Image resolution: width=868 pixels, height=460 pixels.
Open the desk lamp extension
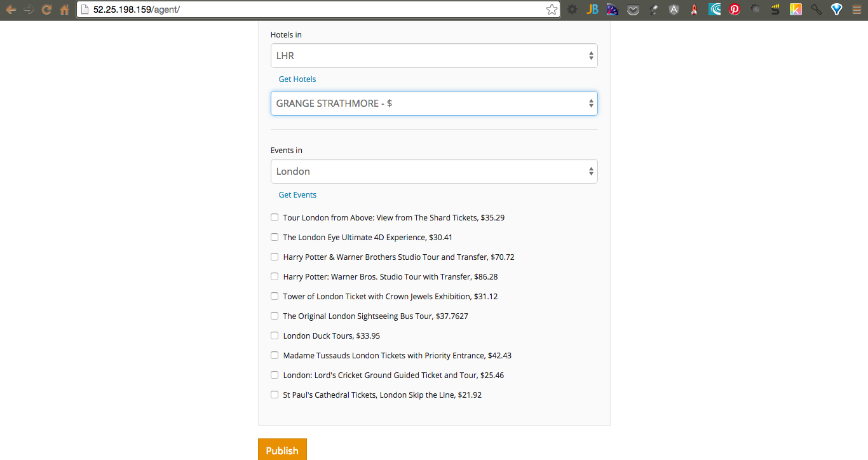coord(653,10)
